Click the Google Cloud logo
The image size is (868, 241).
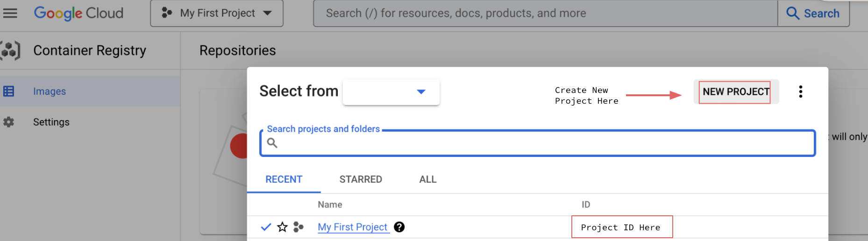point(78,13)
